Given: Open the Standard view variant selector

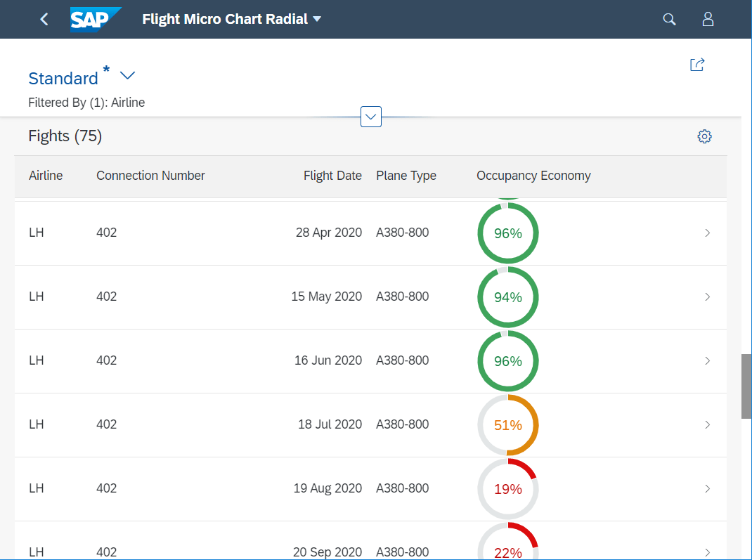Looking at the screenshot, I should click(127, 75).
